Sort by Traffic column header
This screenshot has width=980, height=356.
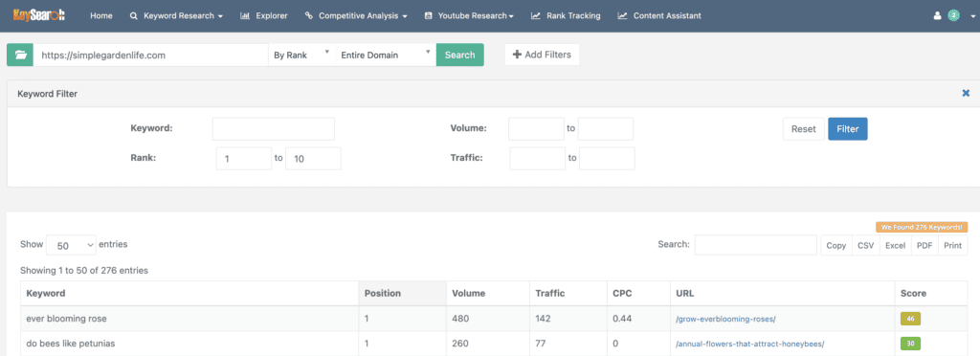[568, 294]
